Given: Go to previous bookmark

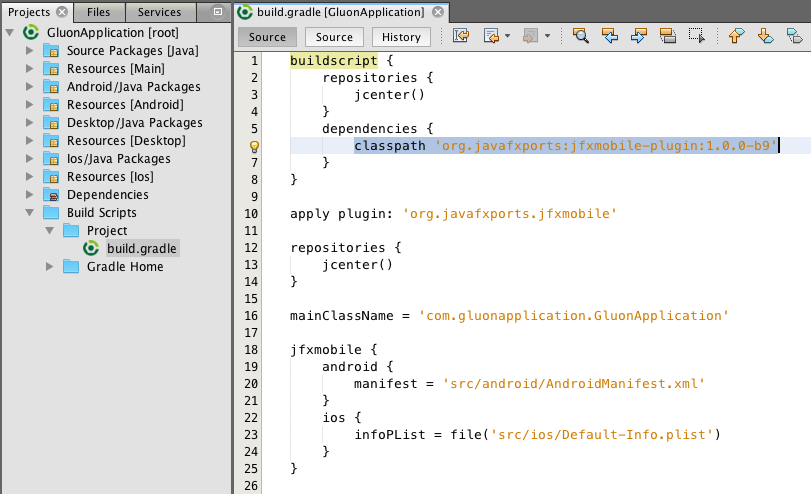Looking at the screenshot, I should point(736,36).
